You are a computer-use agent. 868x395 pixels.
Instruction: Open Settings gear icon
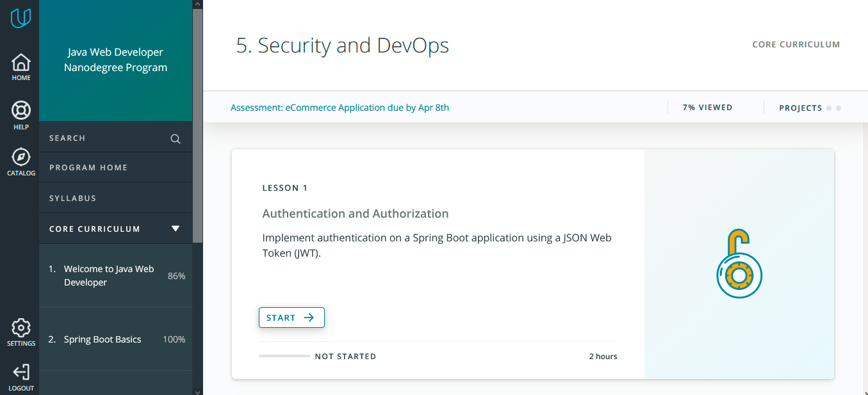[20, 332]
